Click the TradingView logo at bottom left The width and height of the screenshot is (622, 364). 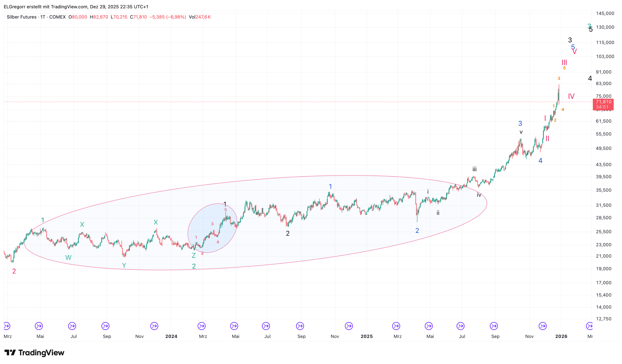pos(34,353)
